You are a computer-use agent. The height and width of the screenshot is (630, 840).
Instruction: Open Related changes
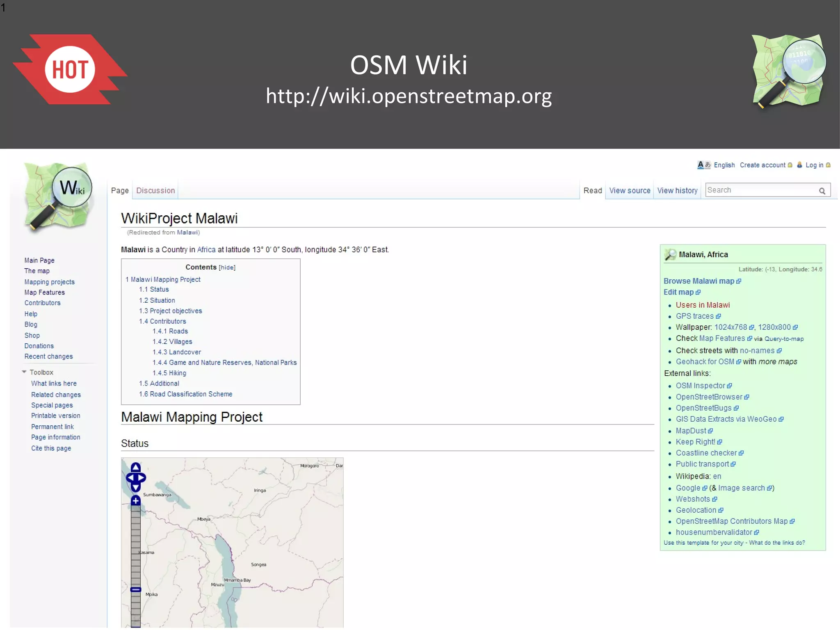(x=56, y=395)
